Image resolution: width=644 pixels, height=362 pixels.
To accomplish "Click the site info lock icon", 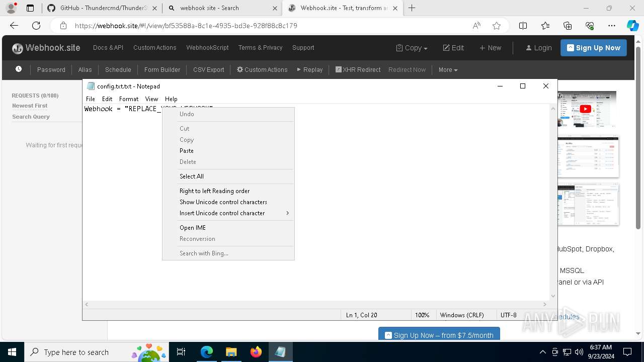I will point(63,26).
